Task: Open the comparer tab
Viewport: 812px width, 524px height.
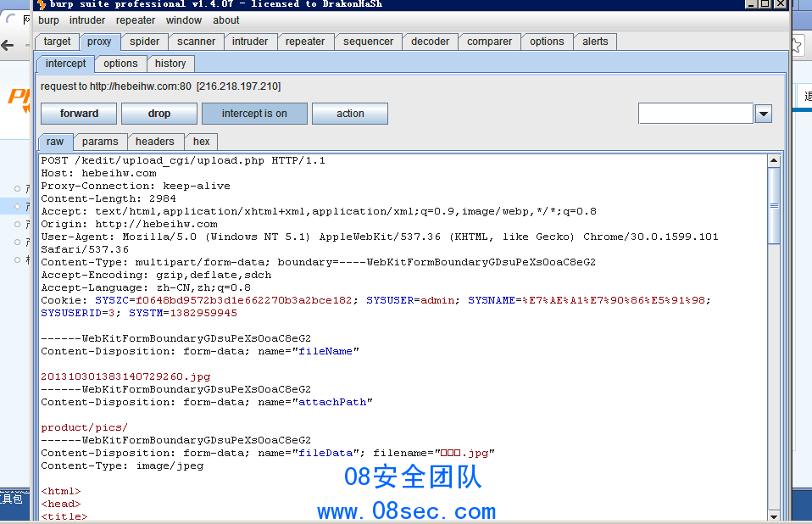Action: point(489,42)
